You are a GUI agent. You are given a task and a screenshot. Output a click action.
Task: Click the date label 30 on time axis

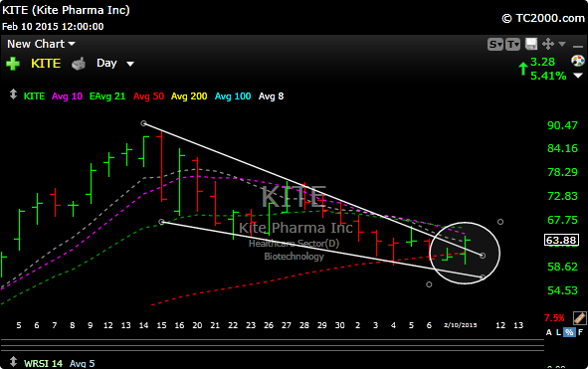[339, 325]
